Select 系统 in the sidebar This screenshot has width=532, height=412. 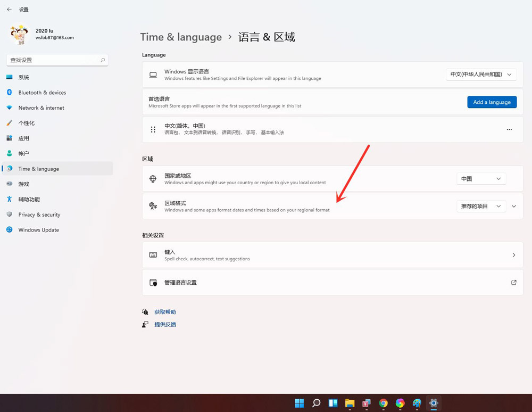23,77
